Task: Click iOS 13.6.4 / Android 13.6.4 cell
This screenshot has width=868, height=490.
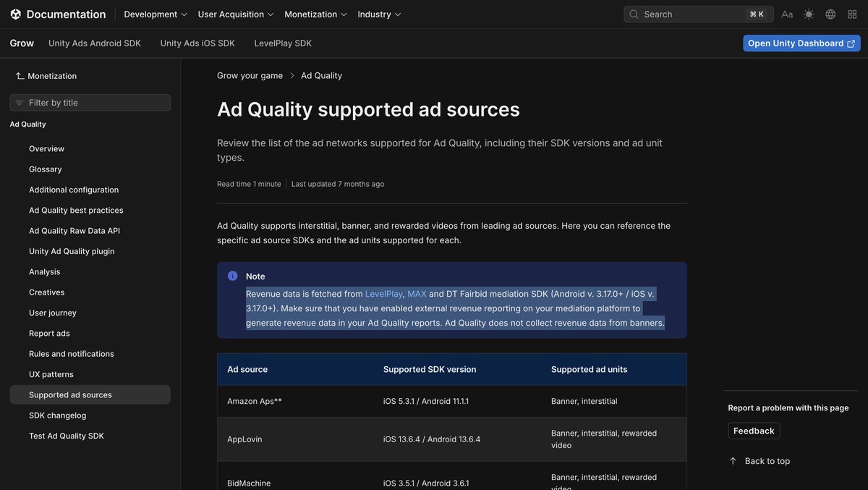Action: [432, 439]
